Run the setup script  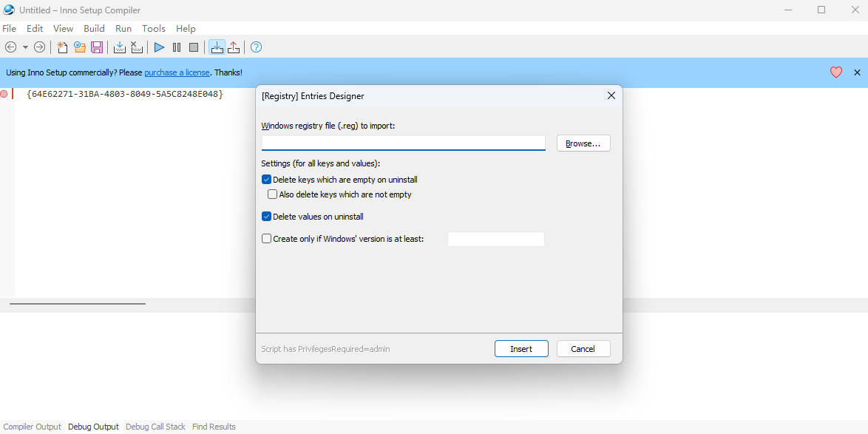point(158,47)
